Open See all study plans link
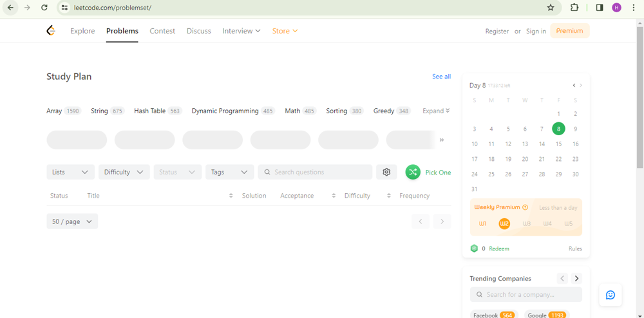644x318 pixels. pos(441,77)
